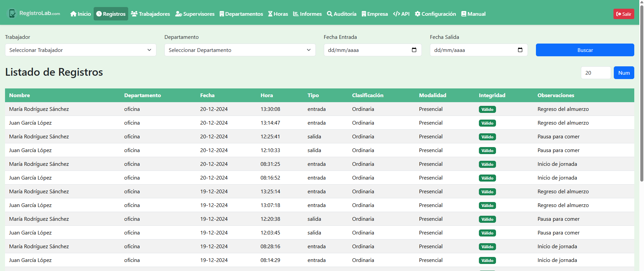Click the Clasificación column header
The height and width of the screenshot is (271, 644).
367,95
